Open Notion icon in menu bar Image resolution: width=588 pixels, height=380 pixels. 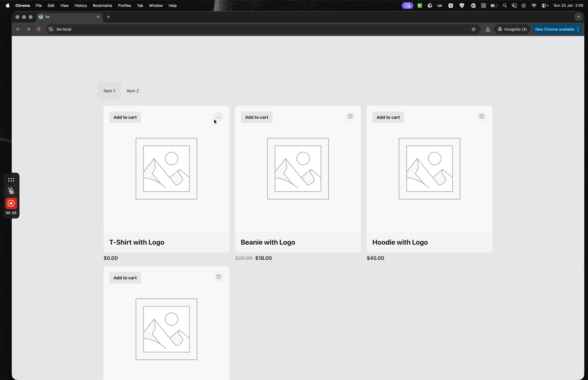tap(483, 5)
